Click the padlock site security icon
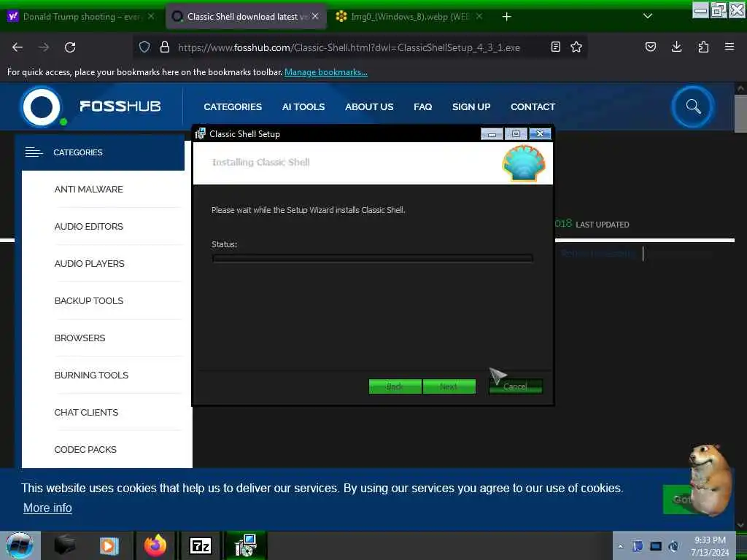The height and width of the screenshot is (560, 747). (165, 47)
